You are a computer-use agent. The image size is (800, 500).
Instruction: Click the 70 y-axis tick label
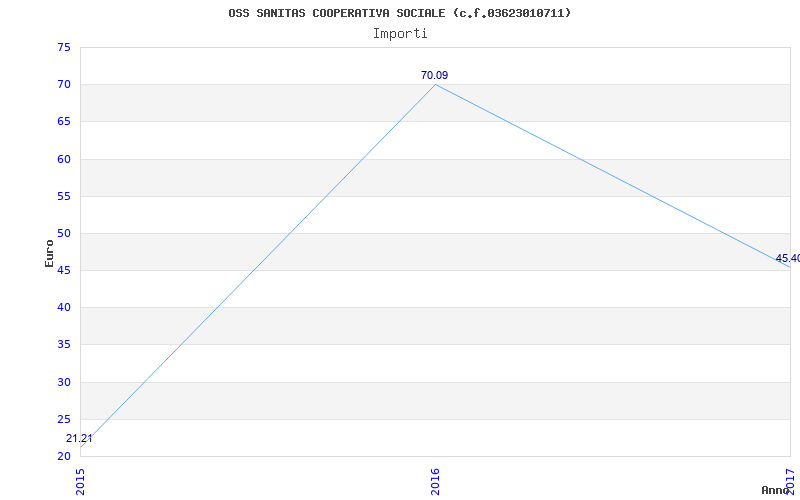64,85
